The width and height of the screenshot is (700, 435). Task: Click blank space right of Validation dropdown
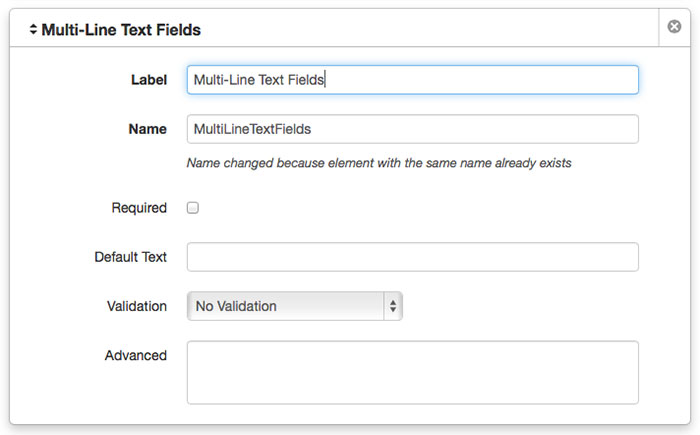520,306
